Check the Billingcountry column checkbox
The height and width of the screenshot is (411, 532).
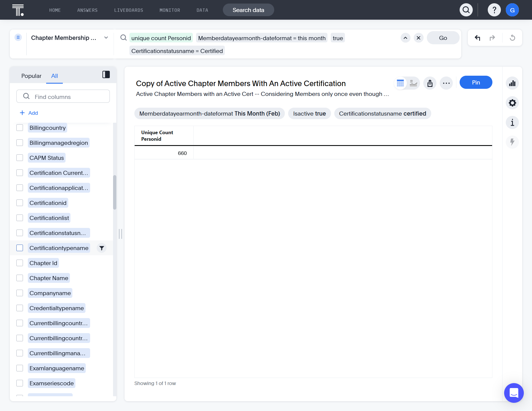[20, 128]
